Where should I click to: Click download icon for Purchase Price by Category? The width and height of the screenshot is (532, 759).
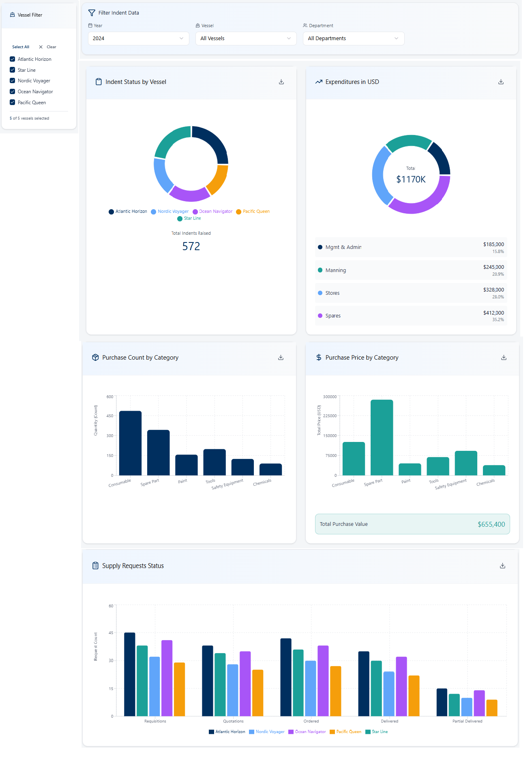click(x=504, y=358)
